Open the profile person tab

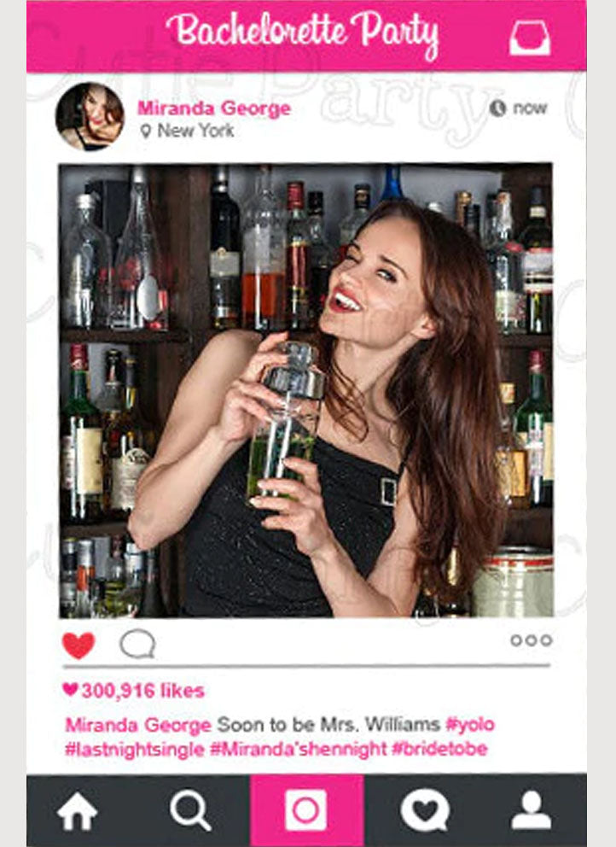(532, 810)
